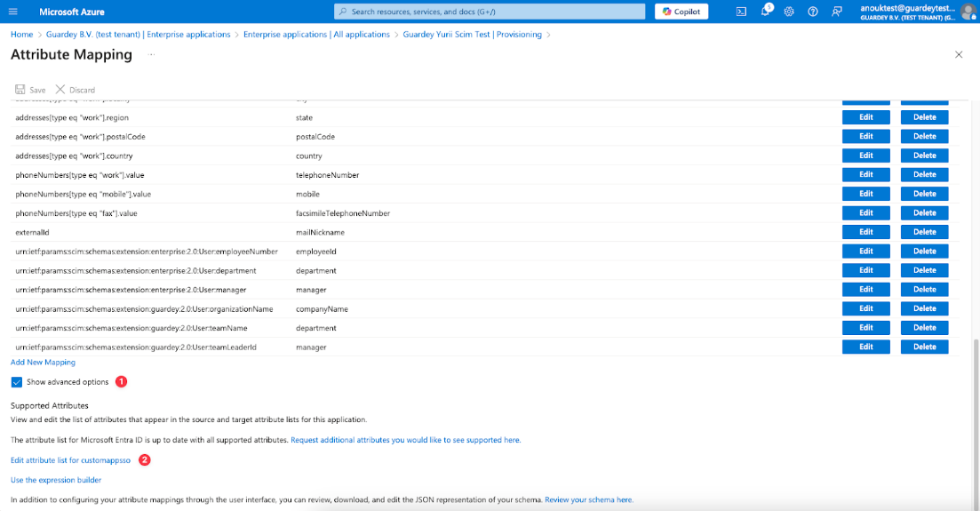Open the feedback icon in header

(837, 12)
